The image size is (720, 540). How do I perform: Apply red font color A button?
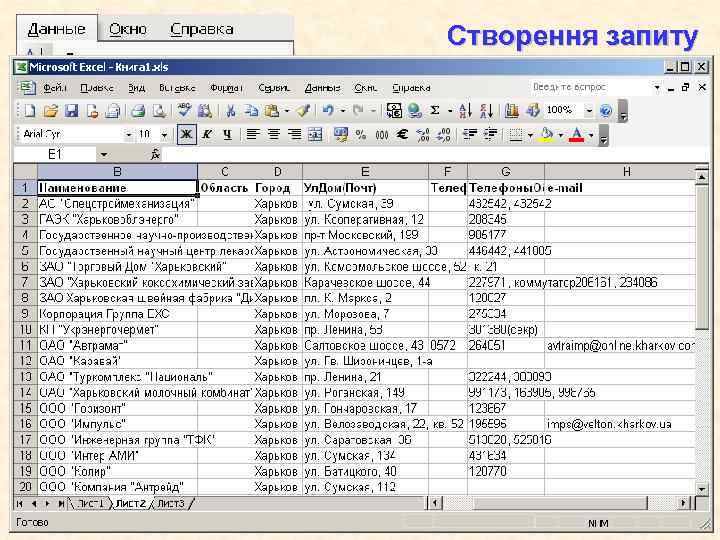tap(576, 135)
